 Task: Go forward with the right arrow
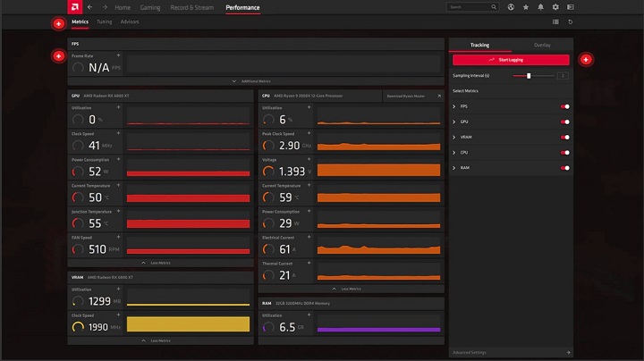[105, 7]
